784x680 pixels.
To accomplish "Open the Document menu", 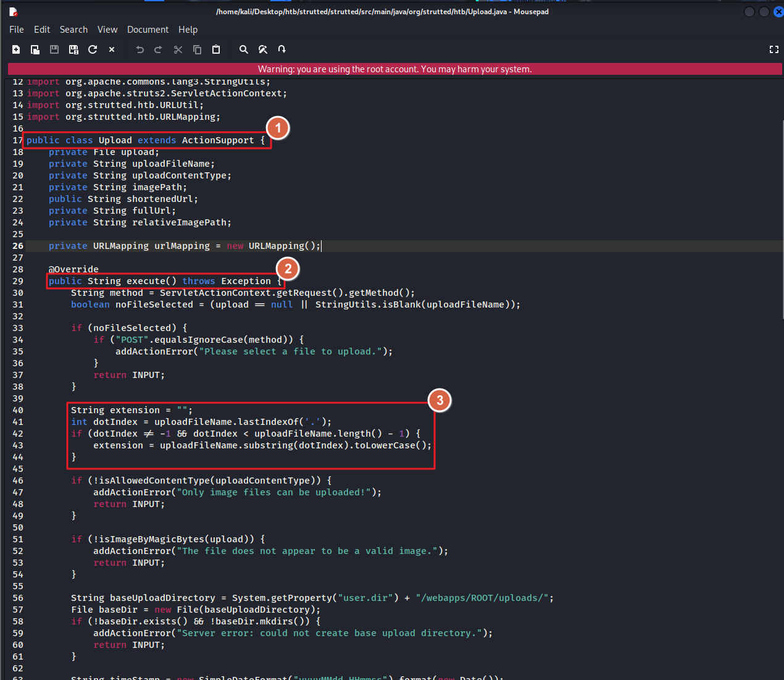I will coord(148,30).
